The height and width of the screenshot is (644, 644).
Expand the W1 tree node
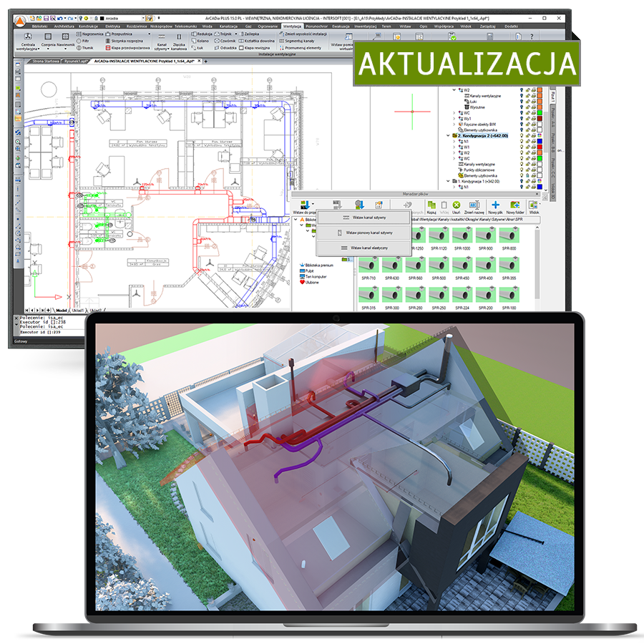click(x=454, y=147)
